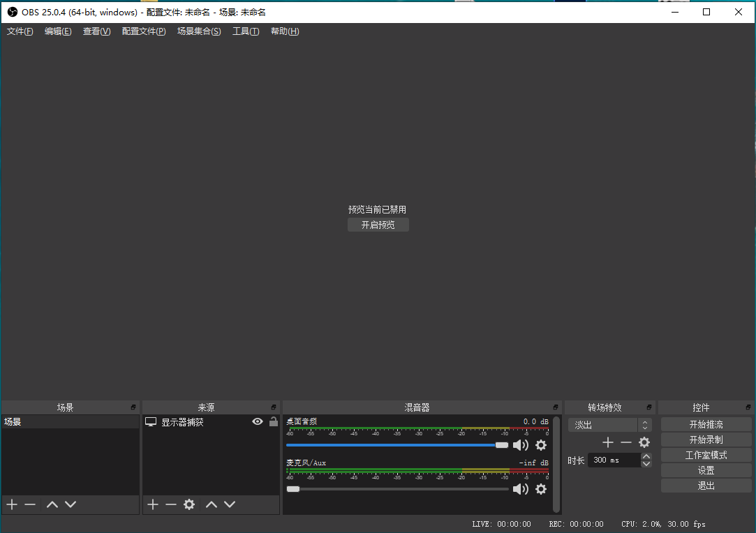Image resolution: width=756 pixels, height=533 pixels.
Task: Open 设置 settings button
Action: click(x=706, y=470)
